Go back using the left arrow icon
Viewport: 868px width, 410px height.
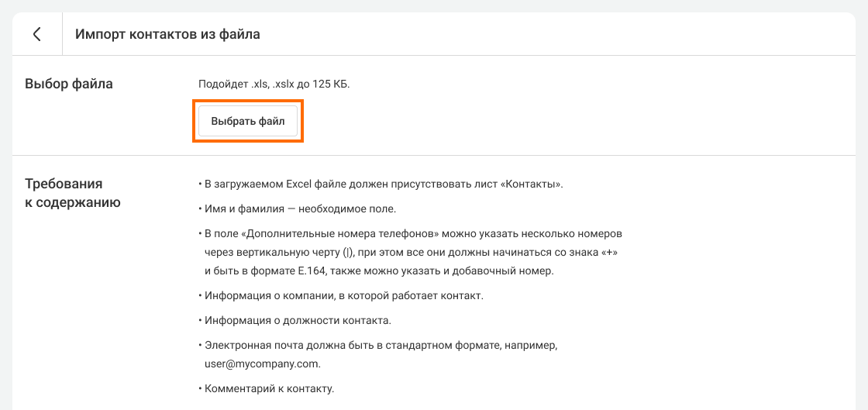click(37, 34)
